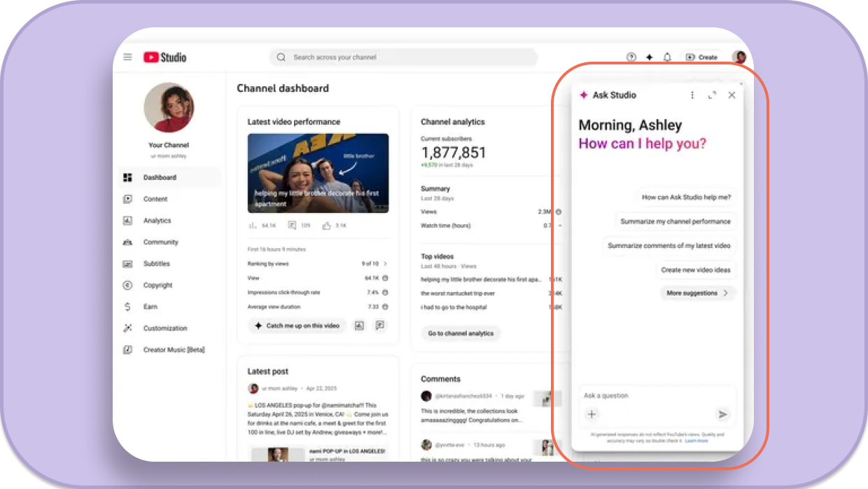Viewport: 868px width, 489px height.
Task: Click the plus attachment icon in Ask Studio
Action: [591, 414]
